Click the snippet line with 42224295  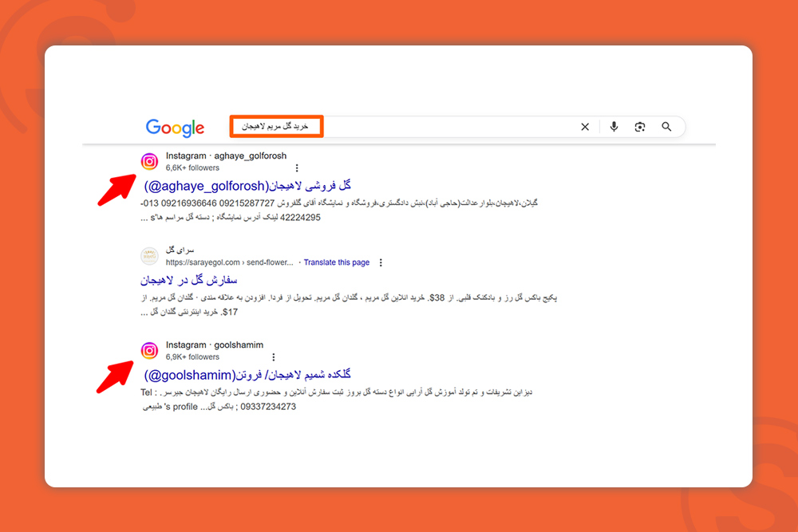click(231, 217)
